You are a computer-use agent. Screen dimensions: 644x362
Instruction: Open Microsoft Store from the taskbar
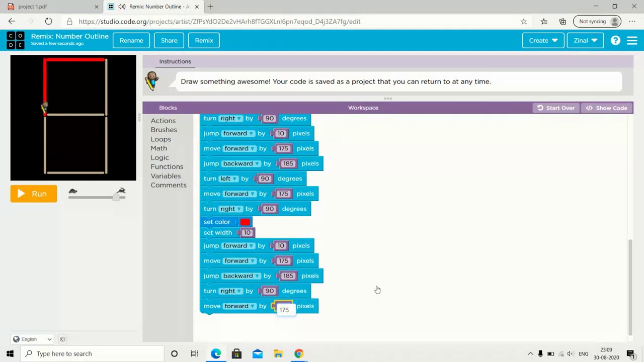click(236, 353)
